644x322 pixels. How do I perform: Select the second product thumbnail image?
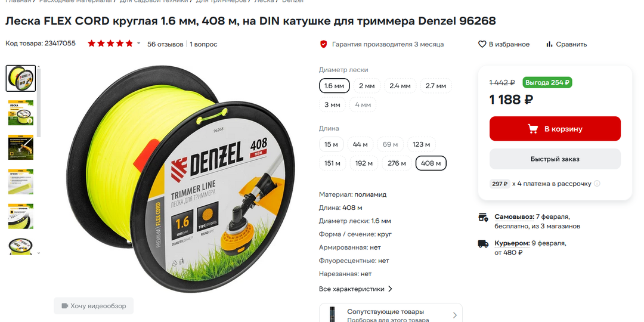pos(20,113)
